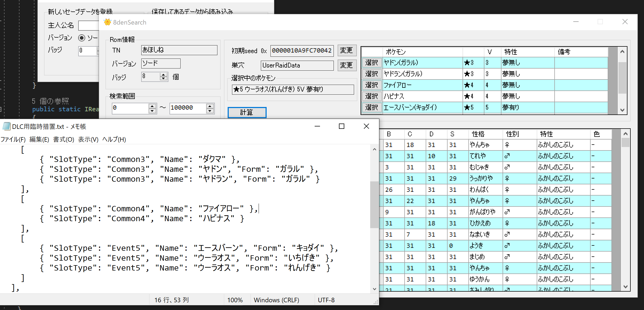
Task: Decrement the search range end value 100000
Action: click(210, 111)
